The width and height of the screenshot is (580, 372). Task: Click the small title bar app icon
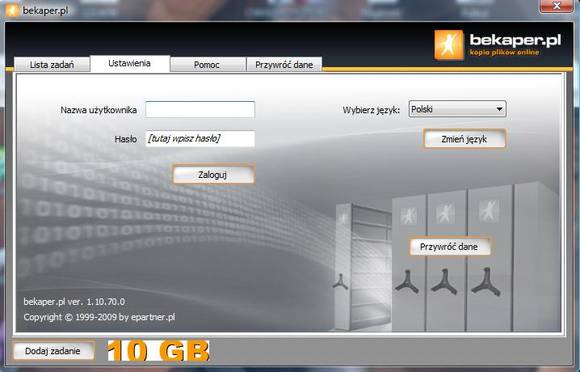coord(12,10)
